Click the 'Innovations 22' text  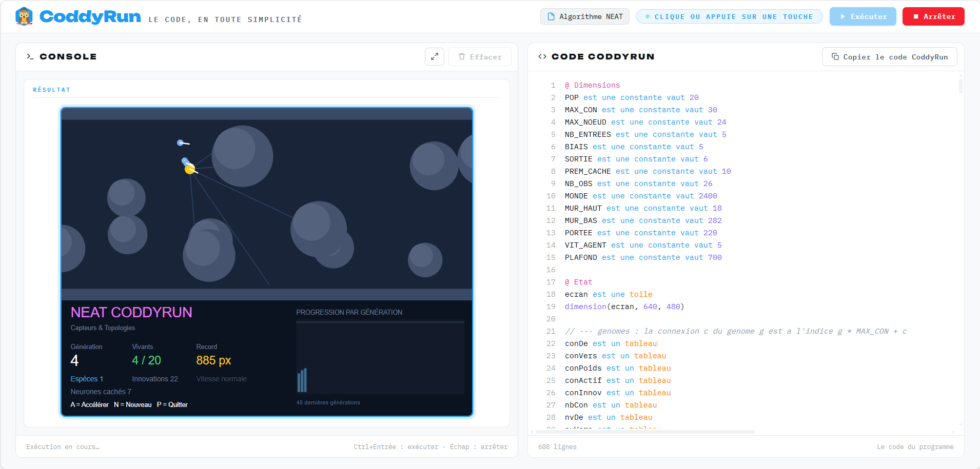[155, 379]
